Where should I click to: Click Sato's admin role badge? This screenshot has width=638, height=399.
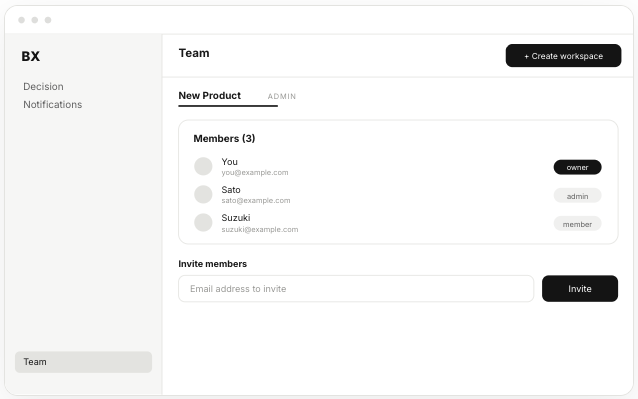coord(577,196)
